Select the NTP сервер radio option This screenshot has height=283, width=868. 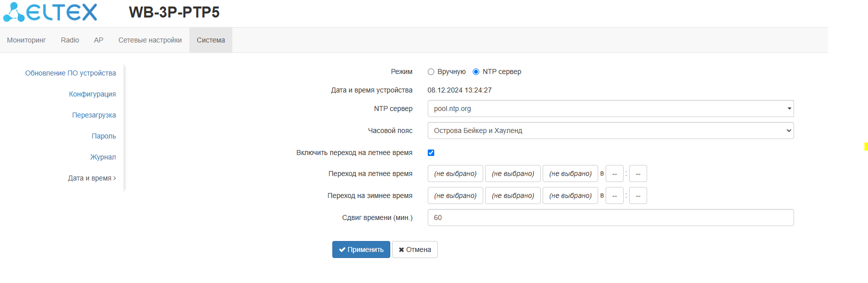[476, 72]
